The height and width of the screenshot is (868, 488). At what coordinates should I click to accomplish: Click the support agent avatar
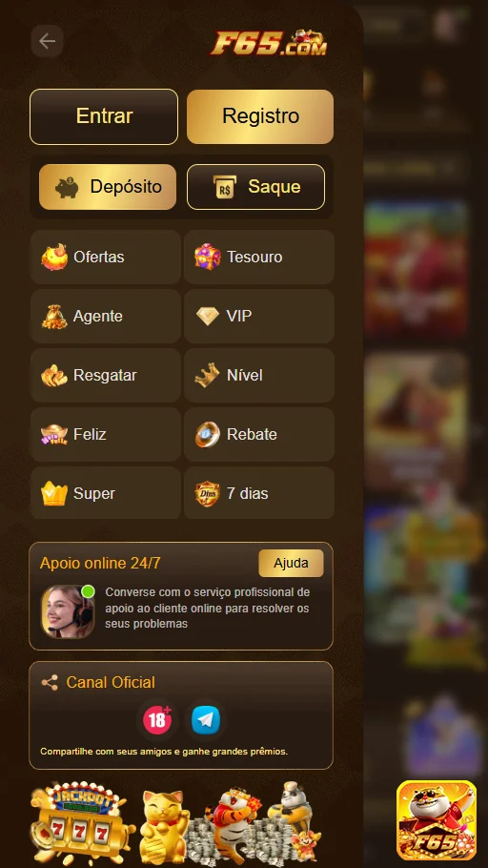pyautogui.click(x=68, y=611)
